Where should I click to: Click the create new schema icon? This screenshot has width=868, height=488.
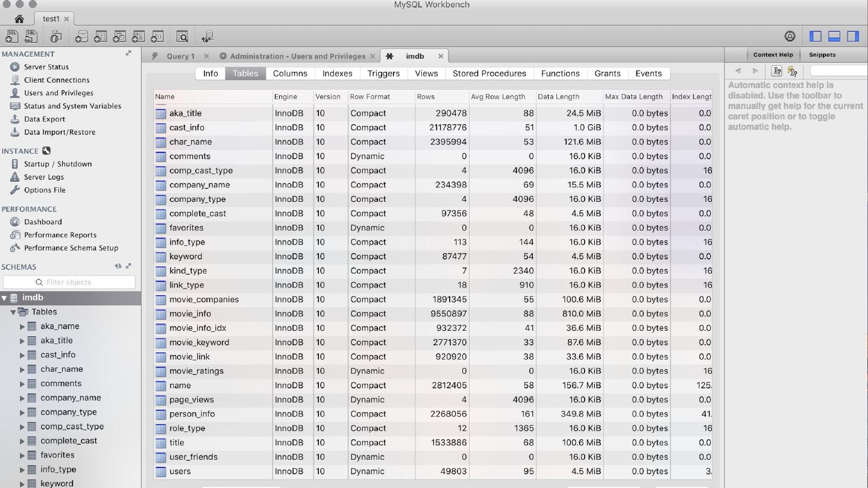tap(81, 37)
